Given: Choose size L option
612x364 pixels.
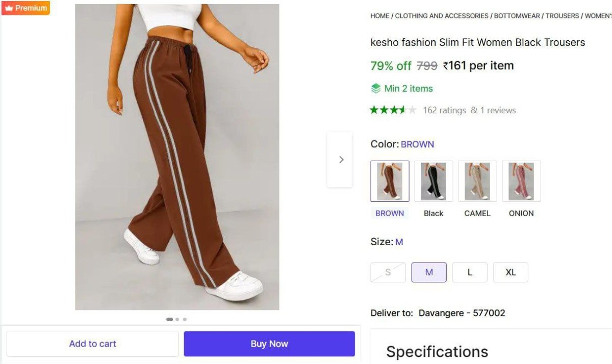Looking at the screenshot, I should point(470,272).
